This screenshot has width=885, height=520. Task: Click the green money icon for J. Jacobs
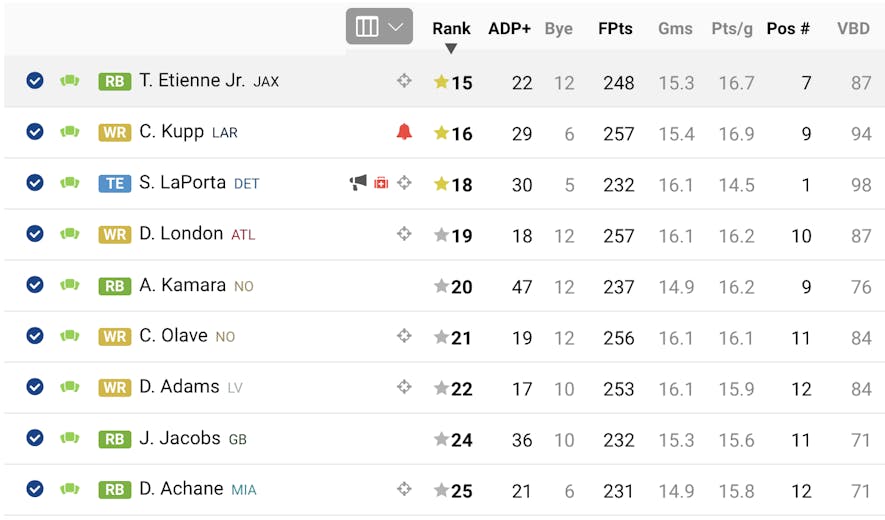click(69, 438)
